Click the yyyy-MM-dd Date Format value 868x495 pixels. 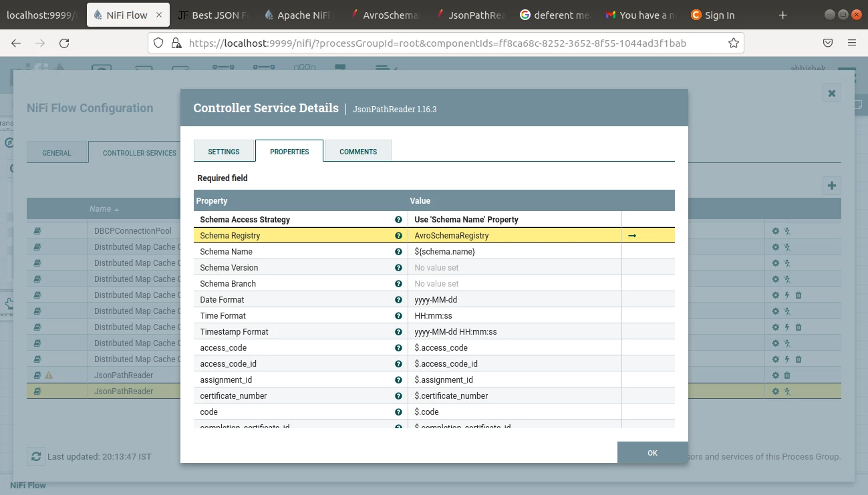click(436, 299)
